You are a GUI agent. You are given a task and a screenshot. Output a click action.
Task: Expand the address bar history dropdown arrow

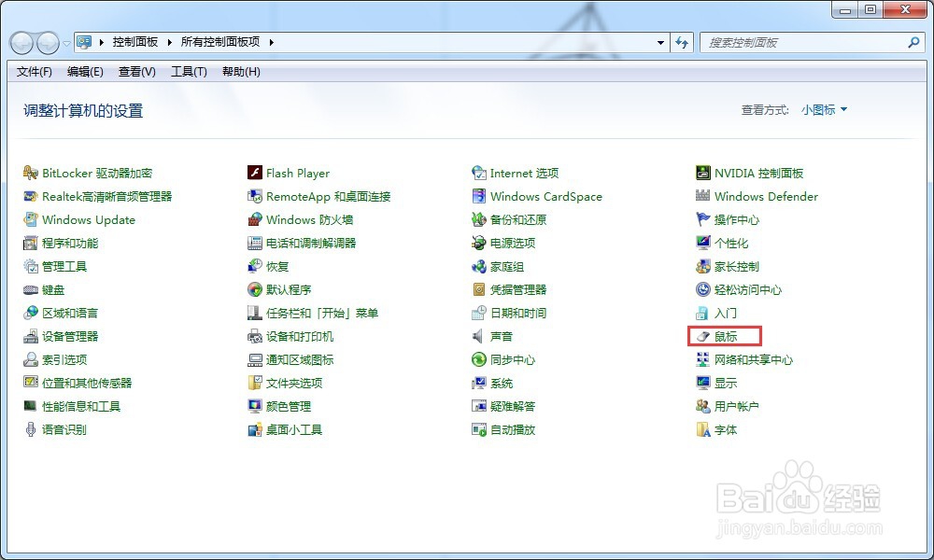pyautogui.click(x=660, y=42)
